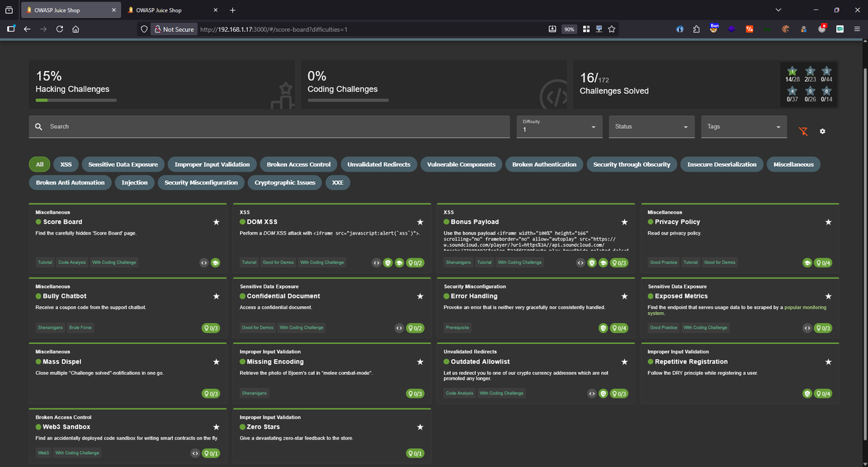Click the shield icon on Bonus Payload card
868x467 pixels.
click(592, 262)
